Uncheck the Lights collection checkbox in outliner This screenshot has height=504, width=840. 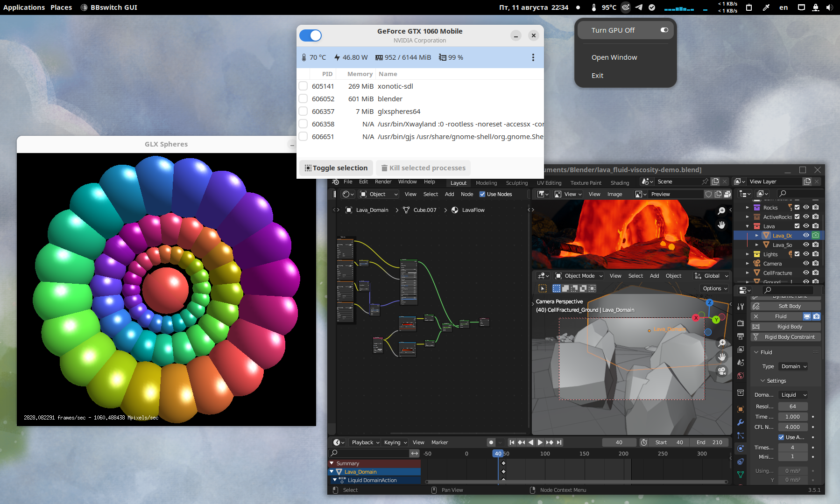coord(797,254)
